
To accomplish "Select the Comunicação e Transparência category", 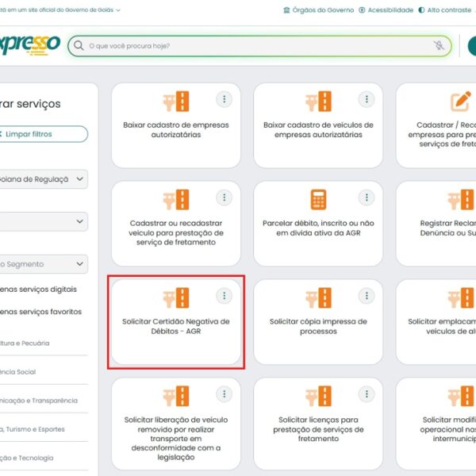I will 39,401.
